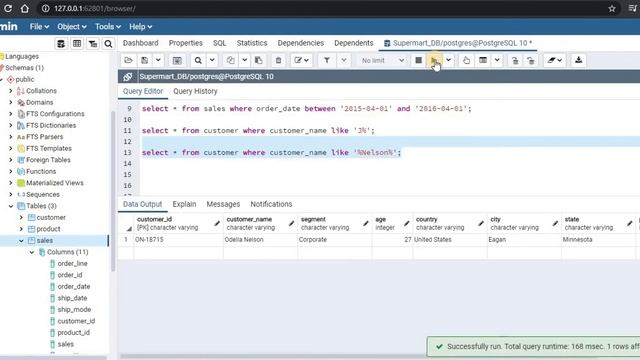Expand the Functions tree node

pyautogui.click(x=11, y=171)
